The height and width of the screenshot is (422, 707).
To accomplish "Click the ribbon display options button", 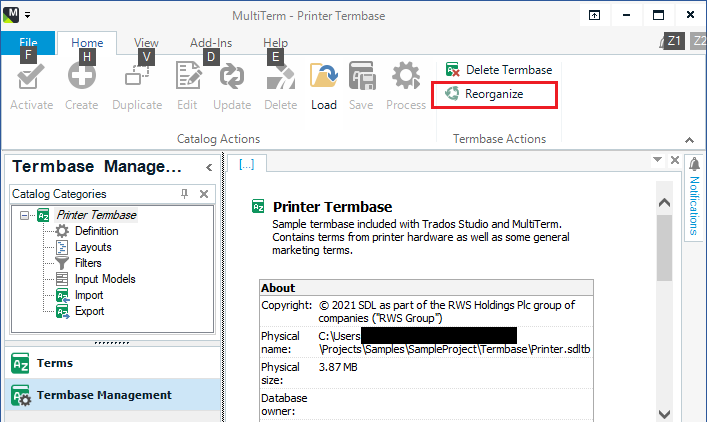I will click(x=594, y=15).
